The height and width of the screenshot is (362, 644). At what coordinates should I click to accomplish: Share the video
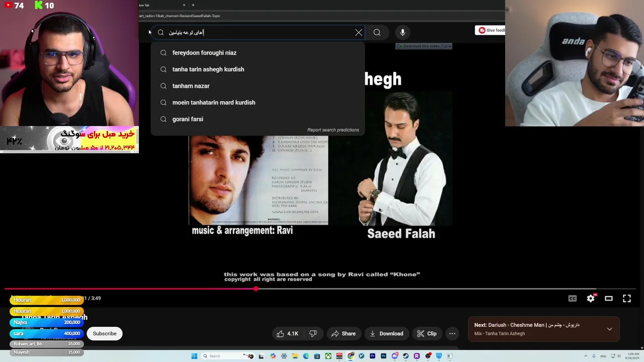click(344, 333)
